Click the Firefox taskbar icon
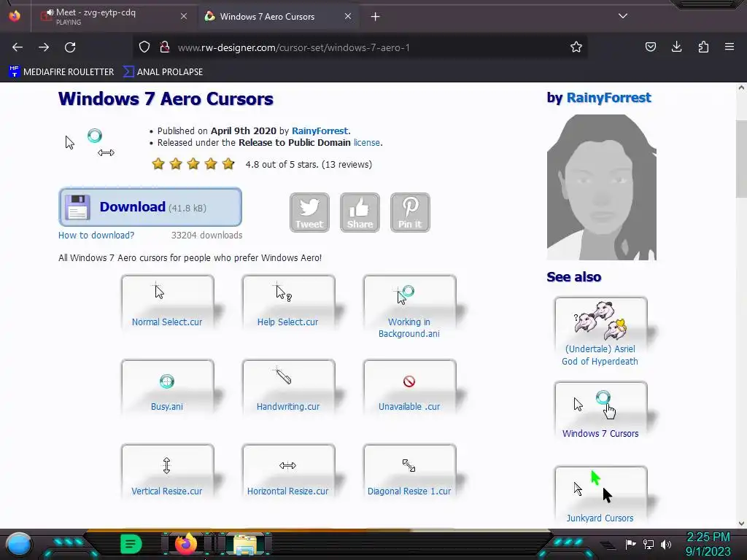 [186, 544]
